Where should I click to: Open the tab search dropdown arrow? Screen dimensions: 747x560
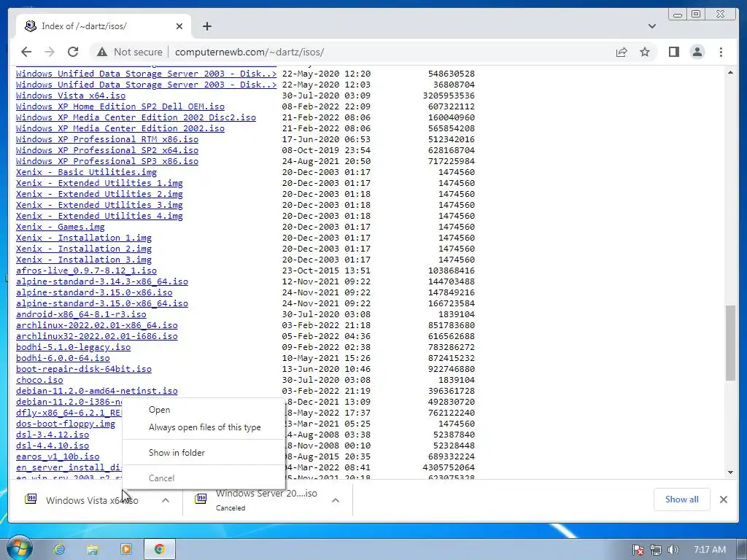click(651, 26)
